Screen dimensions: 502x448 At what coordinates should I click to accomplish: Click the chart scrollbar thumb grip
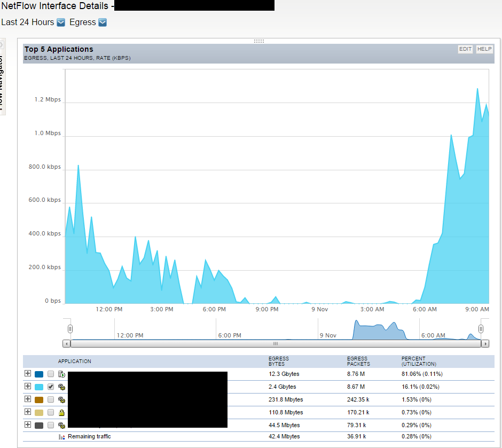[276, 344]
